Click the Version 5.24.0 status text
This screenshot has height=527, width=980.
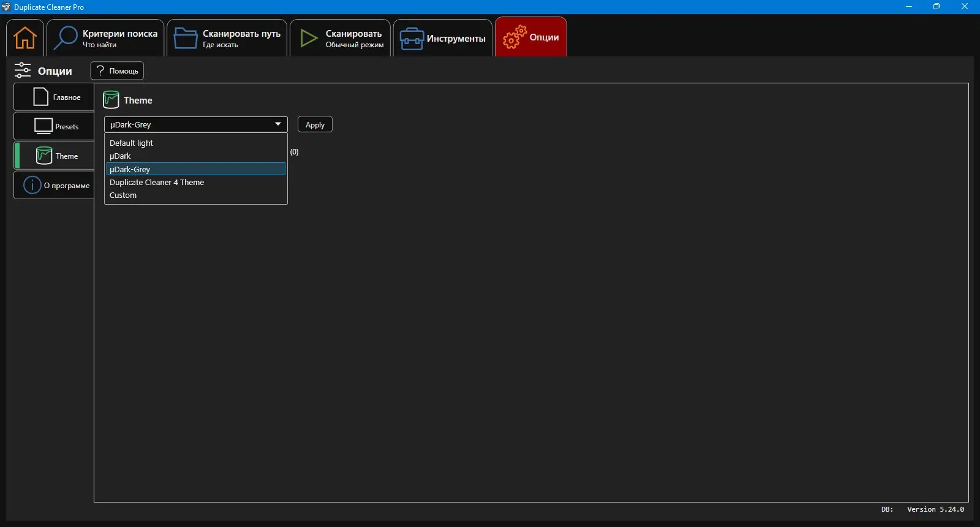pos(935,509)
